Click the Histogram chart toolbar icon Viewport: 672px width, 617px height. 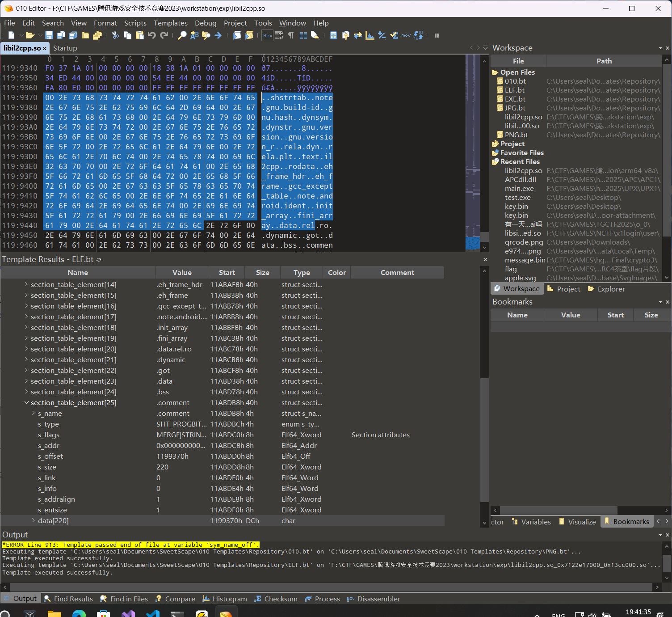tap(370, 35)
